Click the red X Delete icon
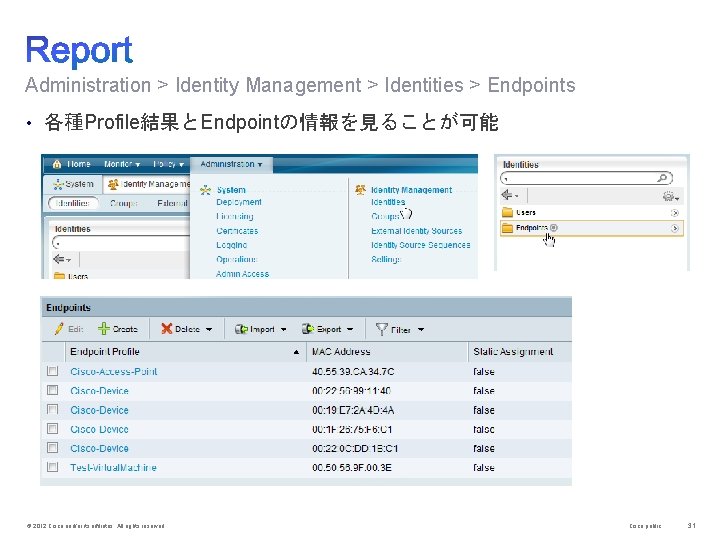The image size is (720, 540). 166,329
